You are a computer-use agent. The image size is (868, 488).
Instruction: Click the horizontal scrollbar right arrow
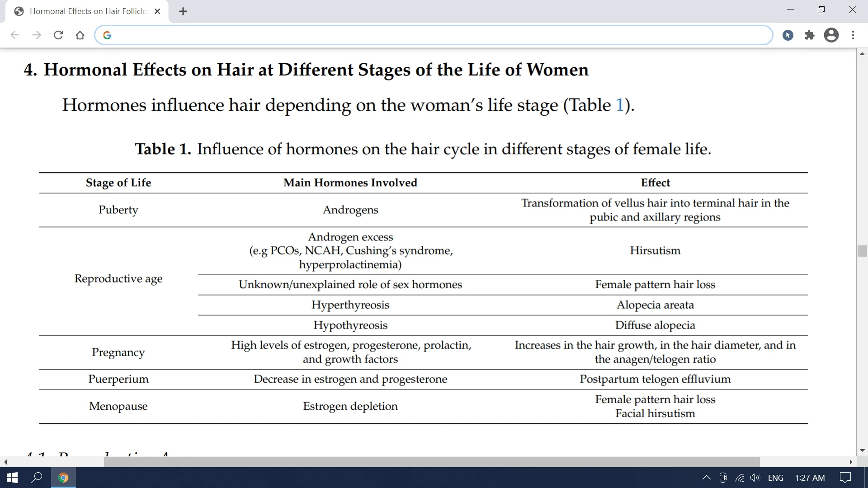click(851, 462)
